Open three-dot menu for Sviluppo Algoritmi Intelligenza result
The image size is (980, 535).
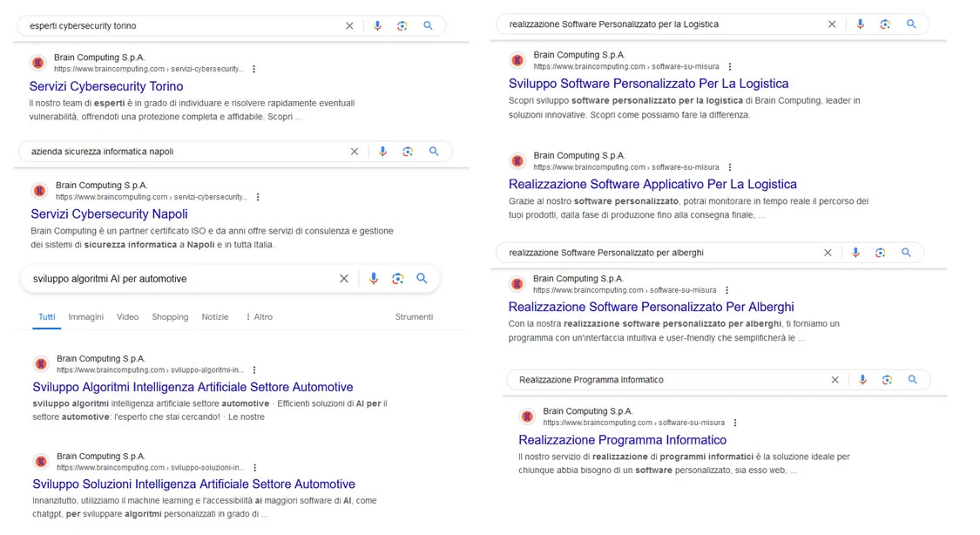pos(254,370)
